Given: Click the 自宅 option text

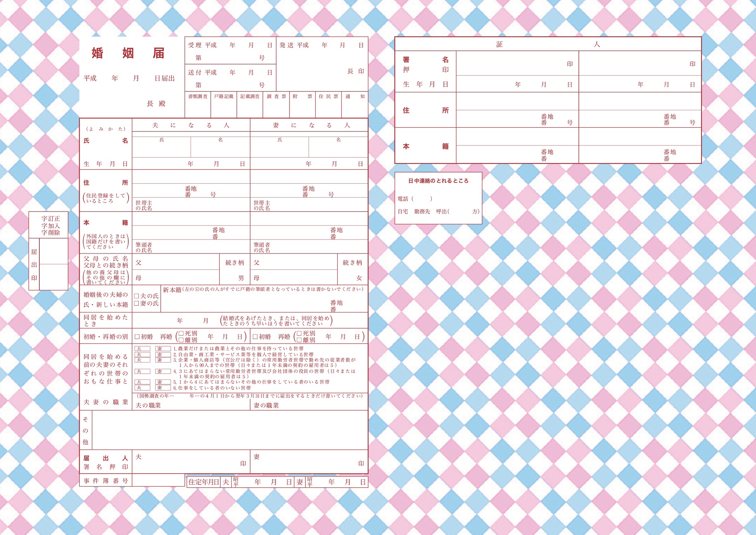Looking at the screenshot, I should click(403, 212).
